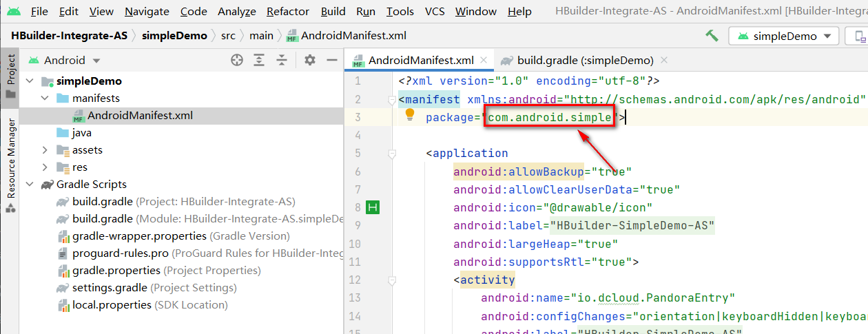Collapse the Gradle Scripts node
Image resolution: width=868 pixels, height=334 pixels.
point(30,185)
